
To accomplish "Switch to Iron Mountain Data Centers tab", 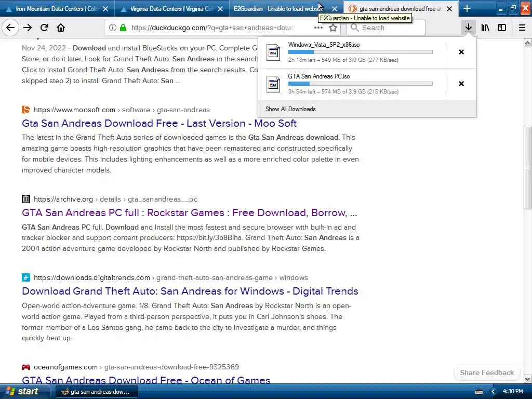I will point(57,9).
